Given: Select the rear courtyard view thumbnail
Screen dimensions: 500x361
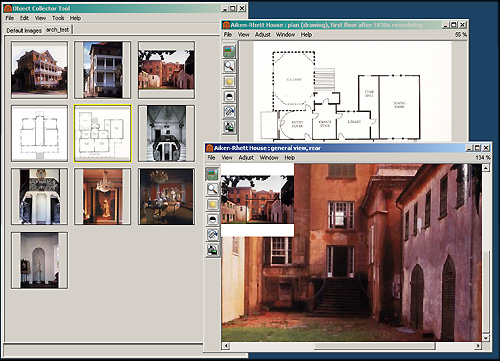Looking at the screenshot, I should 166,70.
